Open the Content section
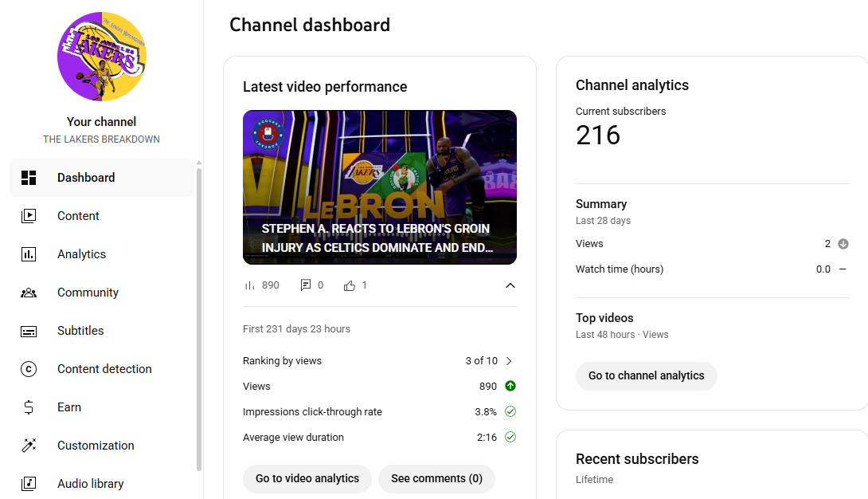868x499 pixels. tap(102, 216)
